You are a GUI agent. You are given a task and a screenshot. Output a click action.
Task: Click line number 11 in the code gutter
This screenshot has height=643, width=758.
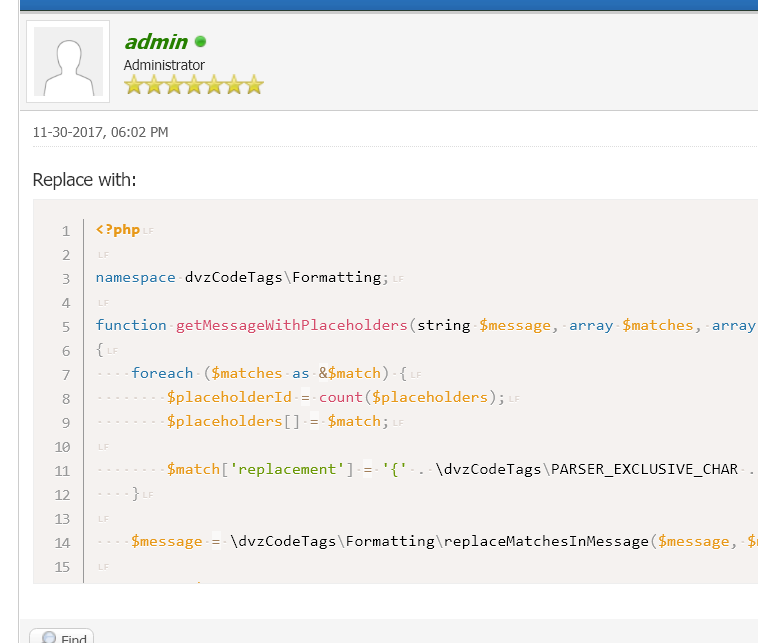63,471
